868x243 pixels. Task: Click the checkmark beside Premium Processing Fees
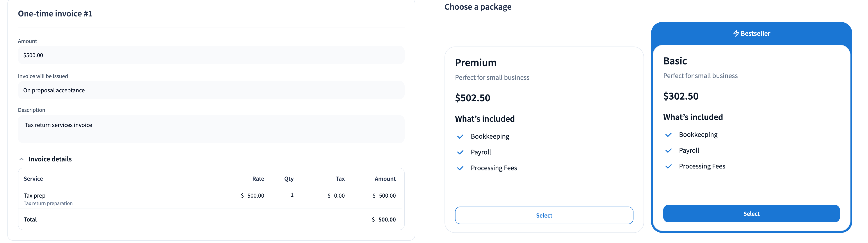[460, 168]
